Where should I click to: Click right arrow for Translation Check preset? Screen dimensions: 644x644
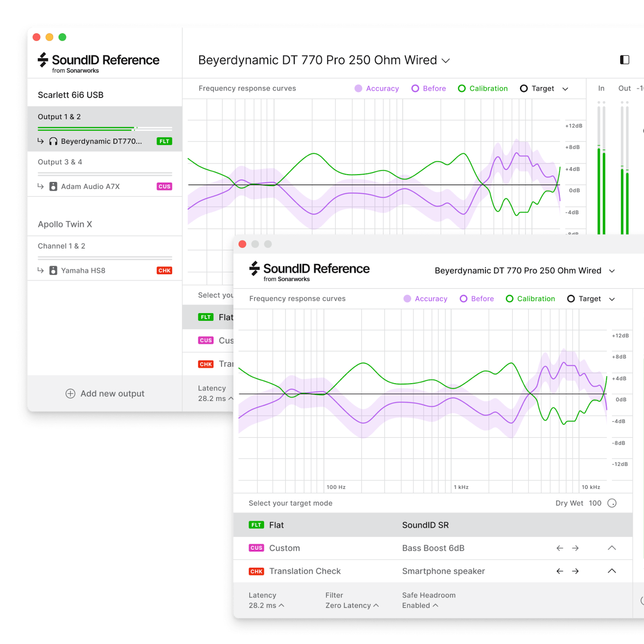coord(575,571)
